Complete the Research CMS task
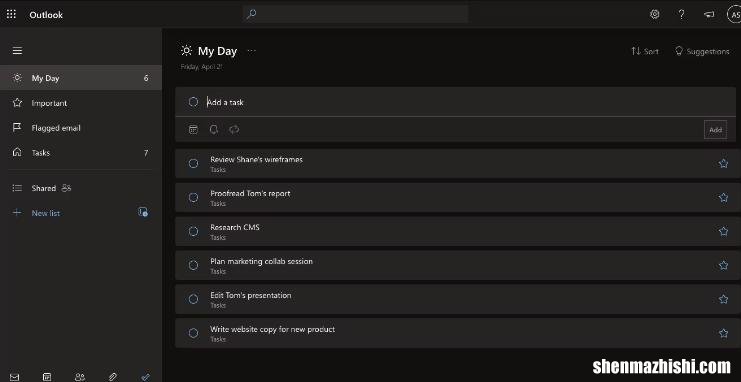741x382 pixels. point(193,231)
